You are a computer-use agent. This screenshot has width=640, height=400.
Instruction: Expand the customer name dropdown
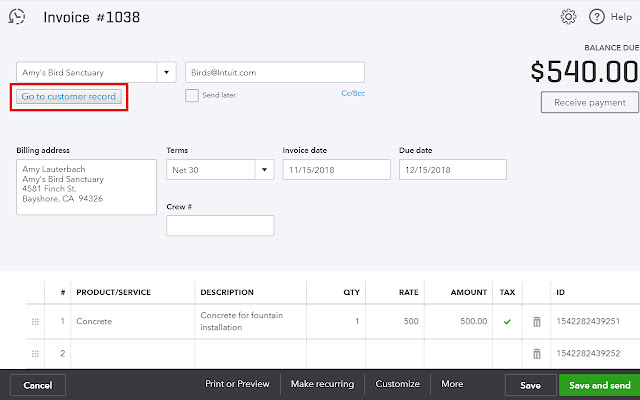click(166, 72)
